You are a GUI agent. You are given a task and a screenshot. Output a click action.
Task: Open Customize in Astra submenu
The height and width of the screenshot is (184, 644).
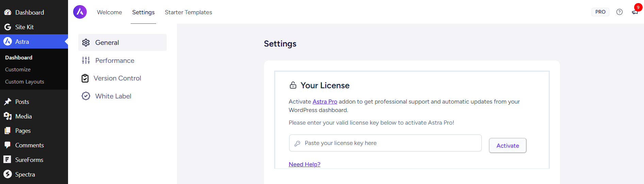(18, 69)
